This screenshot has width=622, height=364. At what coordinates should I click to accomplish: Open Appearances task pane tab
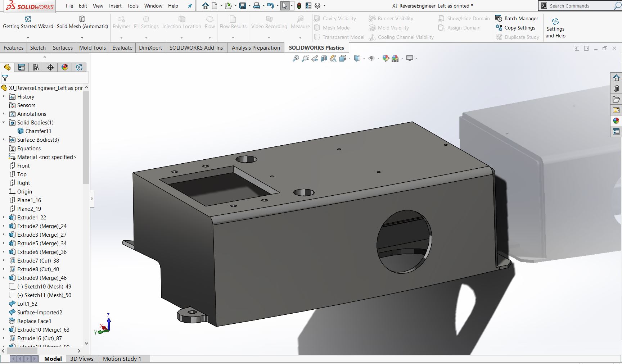616,121
